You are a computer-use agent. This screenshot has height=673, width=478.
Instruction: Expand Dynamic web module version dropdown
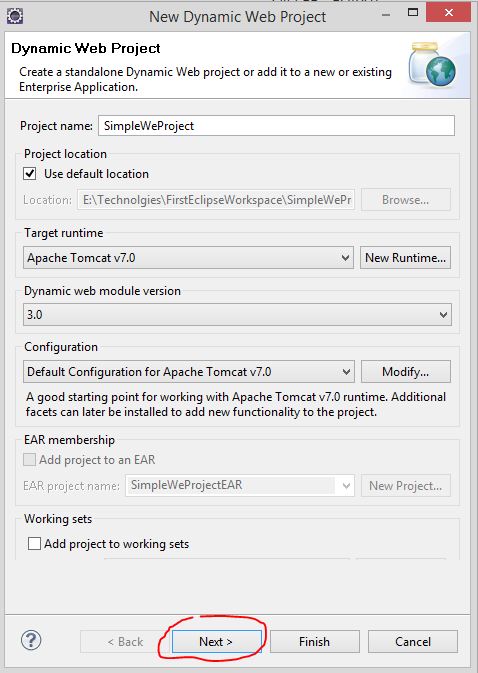pos(237,315)
